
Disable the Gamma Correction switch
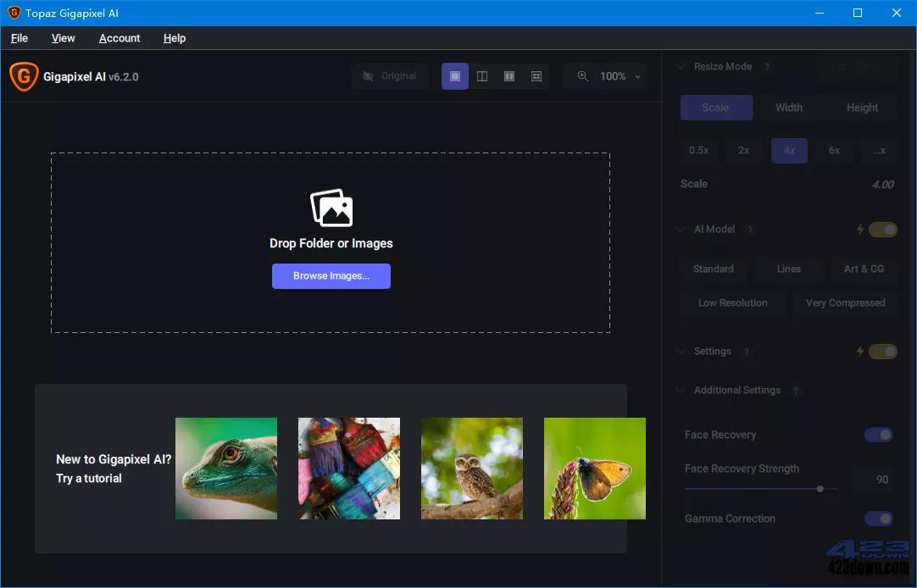(x=879, y=519)
